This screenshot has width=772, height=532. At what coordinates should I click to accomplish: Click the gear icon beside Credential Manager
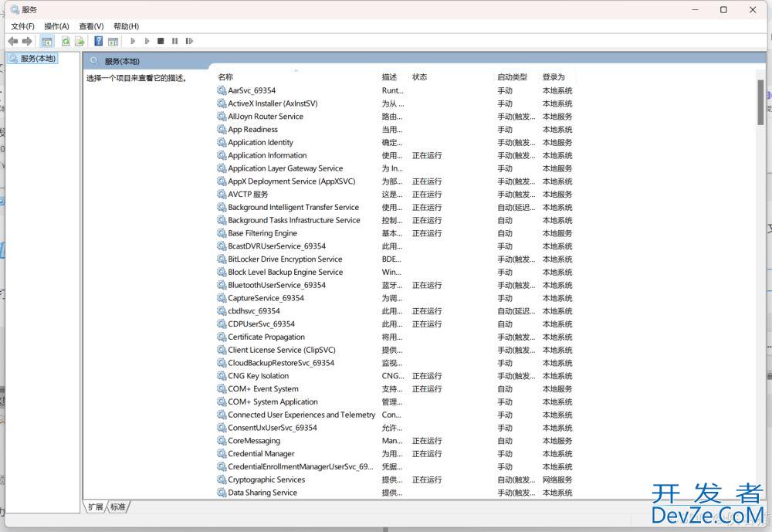click(x=222, y=454)
